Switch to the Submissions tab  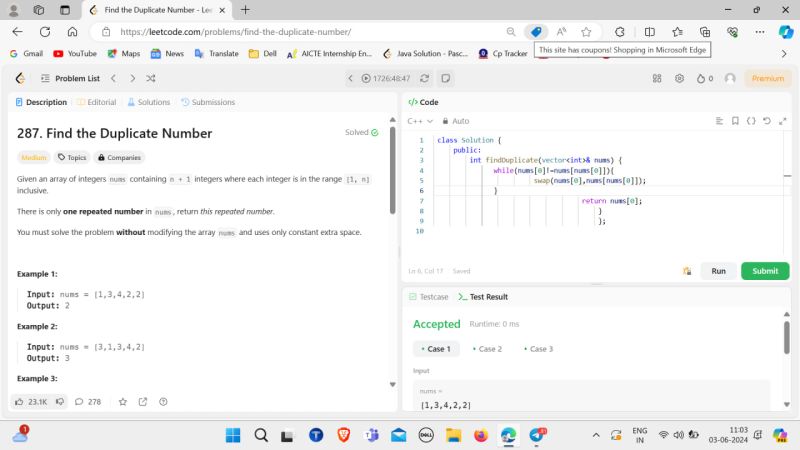pos(208,102)
